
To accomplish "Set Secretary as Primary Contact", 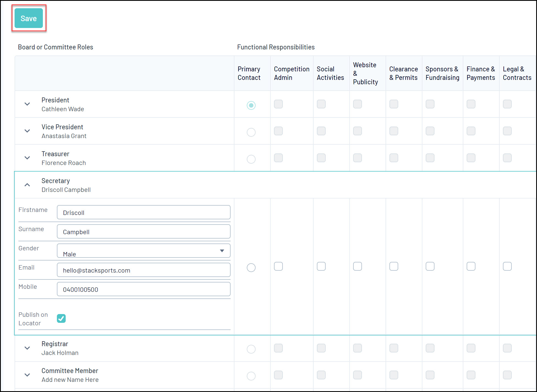I will click(x=251, y=267).
